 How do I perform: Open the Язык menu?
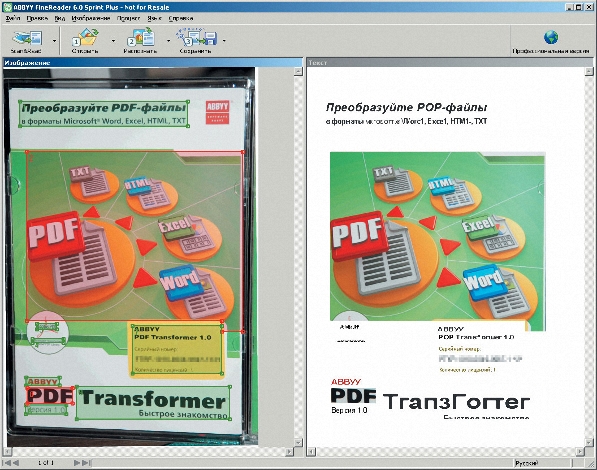tap(154, 18)
